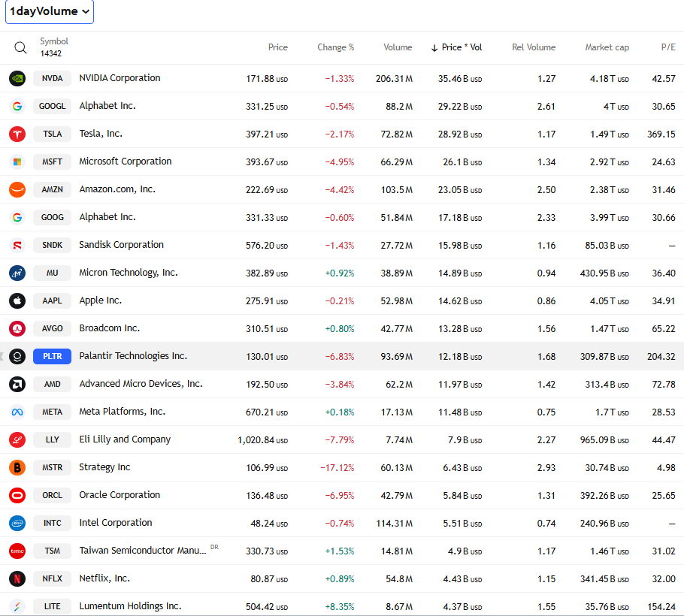The image size is (684, 616).
Task: Open the TSLA ticker badge
Action: [53, 134]
